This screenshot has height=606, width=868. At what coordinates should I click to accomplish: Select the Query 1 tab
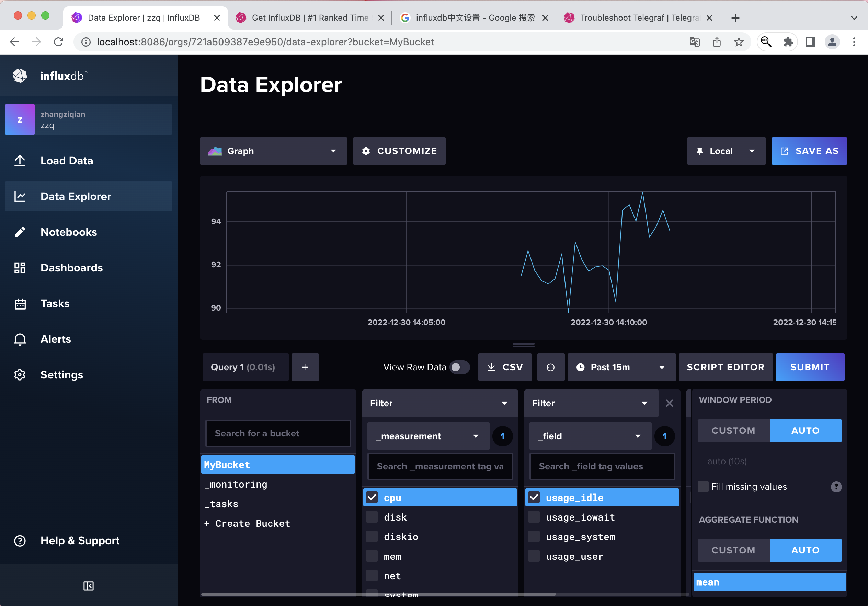pos(245,367)
